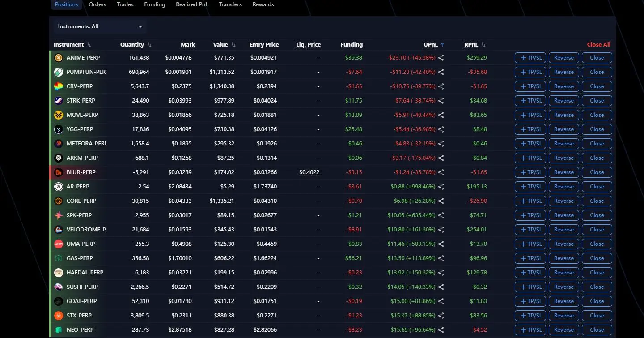
Task: Switch to the Positions tab
Action: tap(66, 4)
